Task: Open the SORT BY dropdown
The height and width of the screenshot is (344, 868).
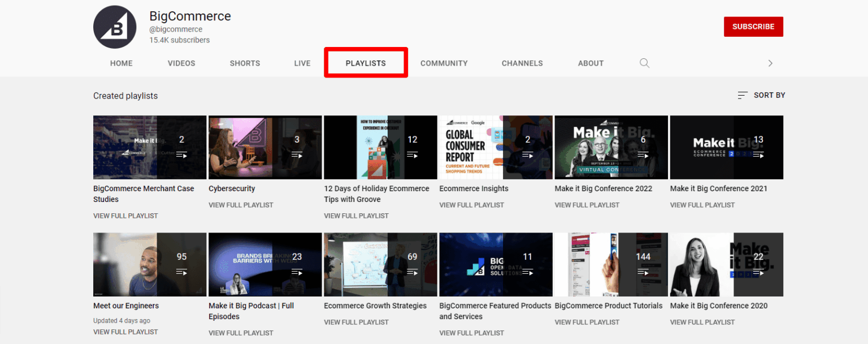Action: click(x=761, y=95)
